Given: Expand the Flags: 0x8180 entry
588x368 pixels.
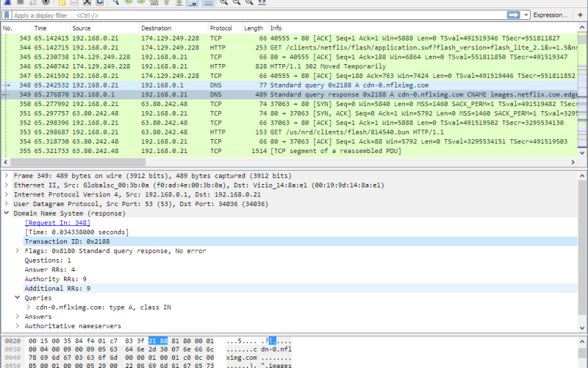Looking at the screenshot, I should (x=17, y=251).
